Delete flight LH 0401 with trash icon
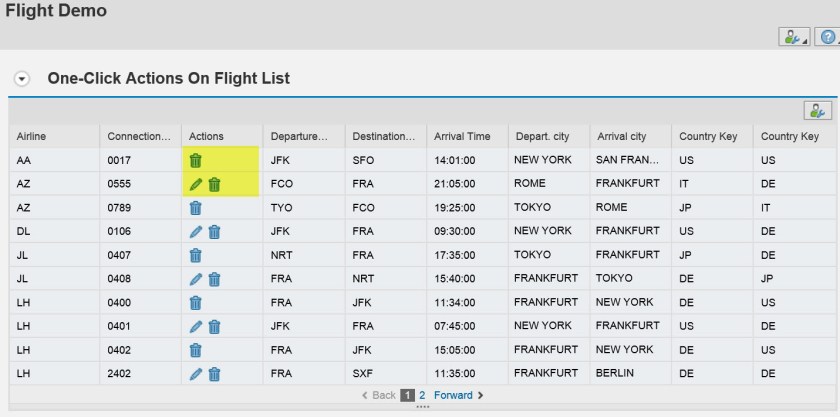Viewport: 840px width, 417px height. (214, 326)
